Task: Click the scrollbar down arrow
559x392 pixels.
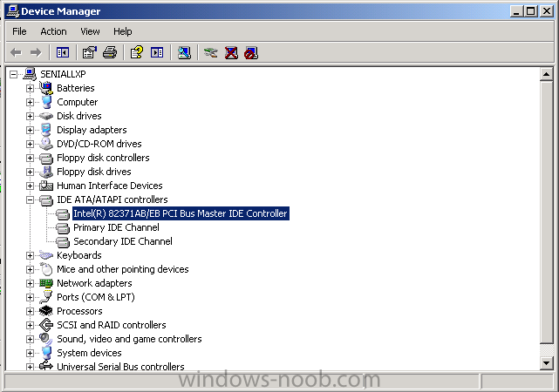Action: pyautogui.click(x=546, y=363)
